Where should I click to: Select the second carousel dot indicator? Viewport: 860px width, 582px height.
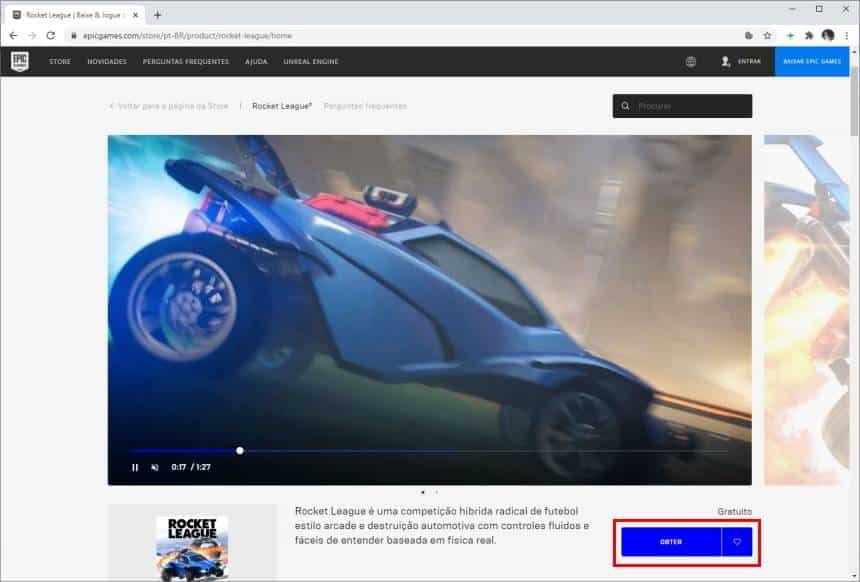[x=437, y=492]
